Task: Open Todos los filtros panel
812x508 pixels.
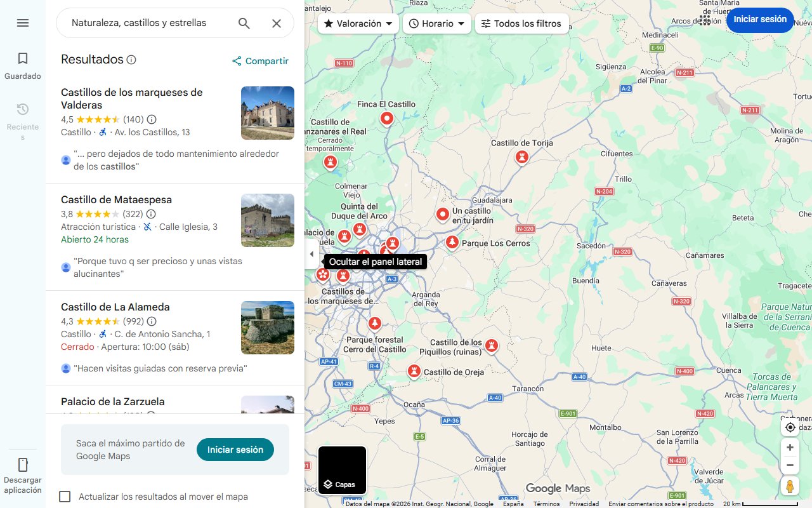Action: point(521,23)
